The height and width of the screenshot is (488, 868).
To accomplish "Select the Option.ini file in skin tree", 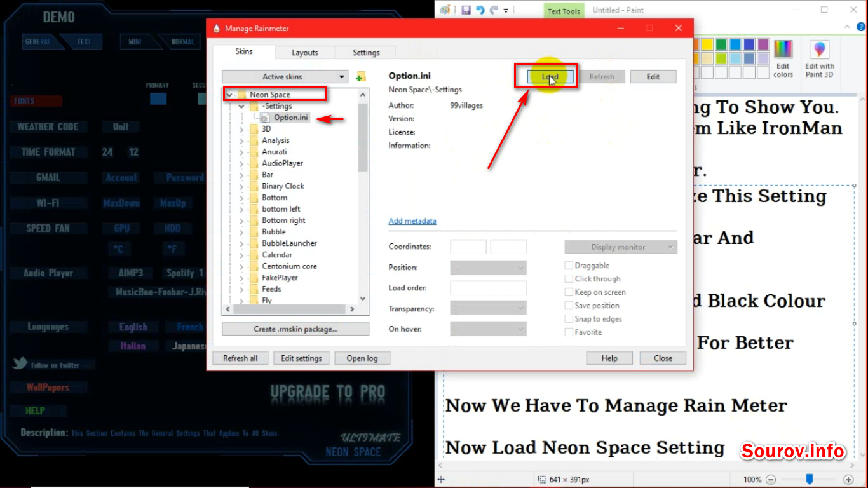I will click(x=291, y=118).
